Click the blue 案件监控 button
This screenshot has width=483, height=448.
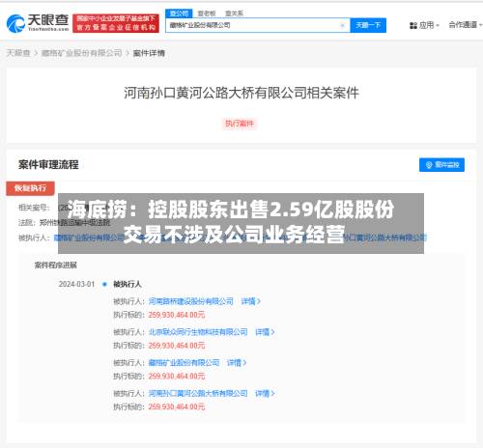441,165
